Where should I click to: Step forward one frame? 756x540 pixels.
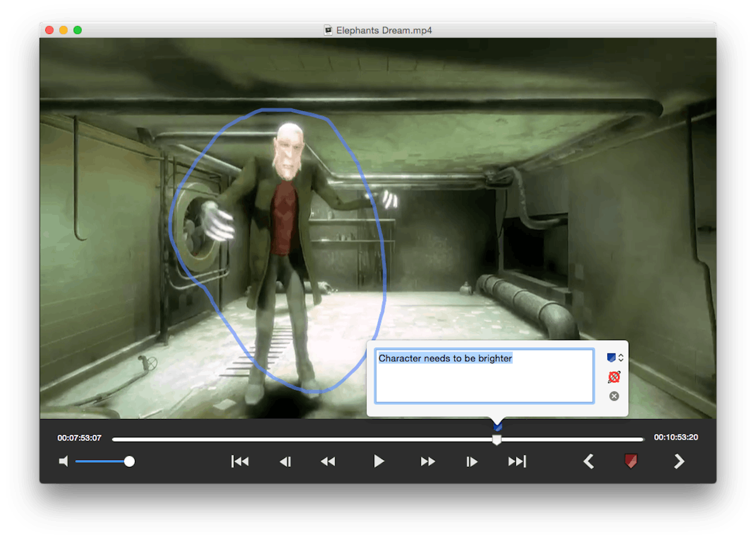tap(472, 462)
